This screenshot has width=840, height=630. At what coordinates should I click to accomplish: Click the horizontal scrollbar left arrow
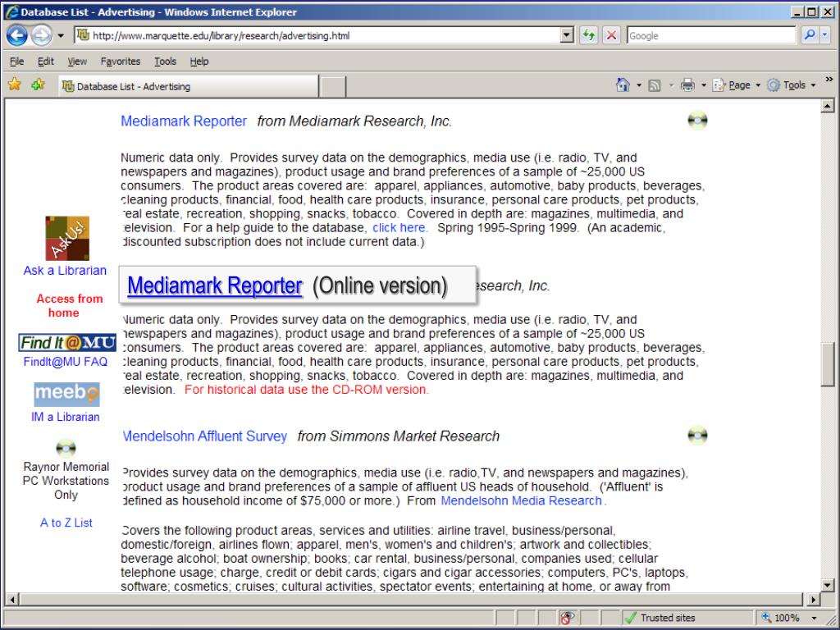[x=11, y=599]
